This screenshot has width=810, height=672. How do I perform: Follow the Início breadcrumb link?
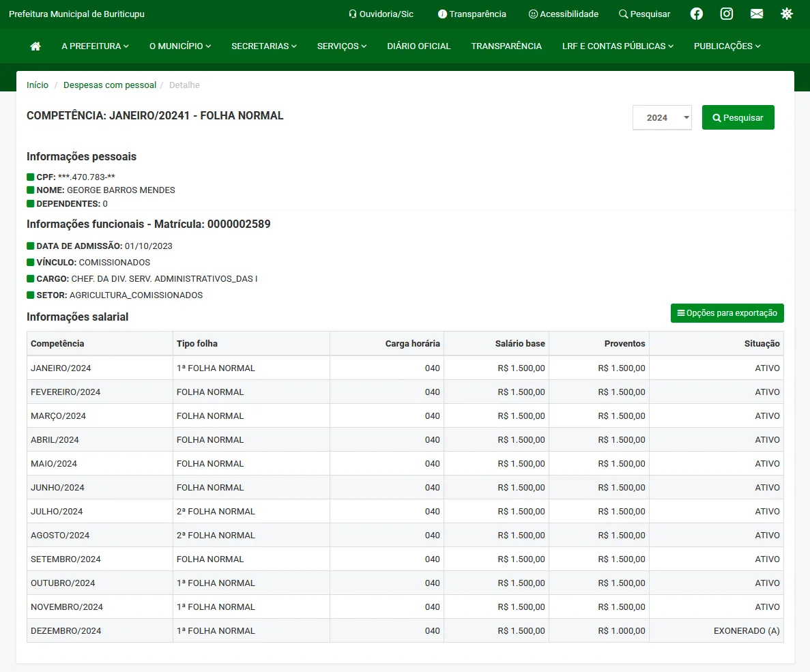(38, 85)
